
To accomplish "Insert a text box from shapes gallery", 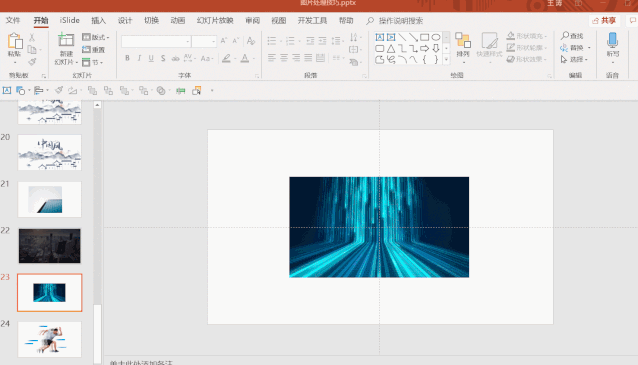I will coord(380,37).
